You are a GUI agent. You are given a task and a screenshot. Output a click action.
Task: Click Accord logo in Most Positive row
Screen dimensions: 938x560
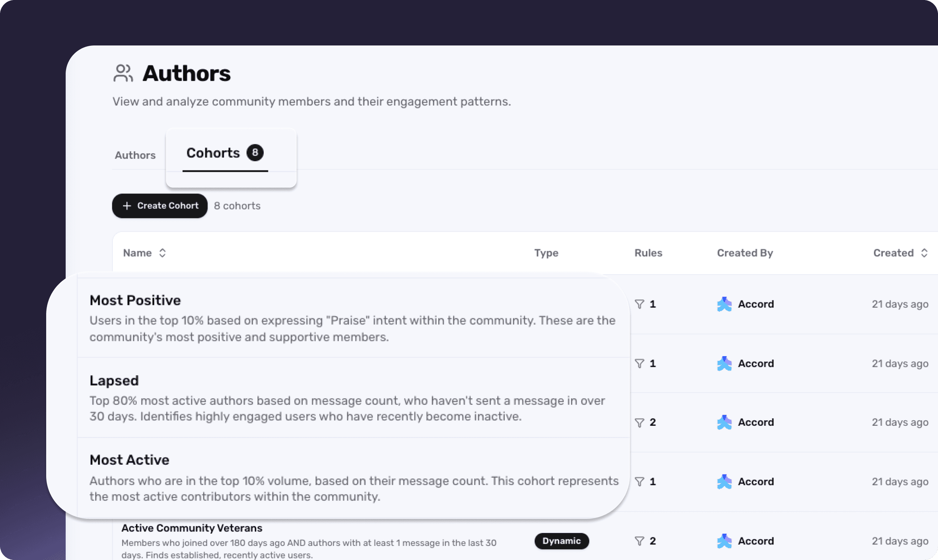point(724,304)
